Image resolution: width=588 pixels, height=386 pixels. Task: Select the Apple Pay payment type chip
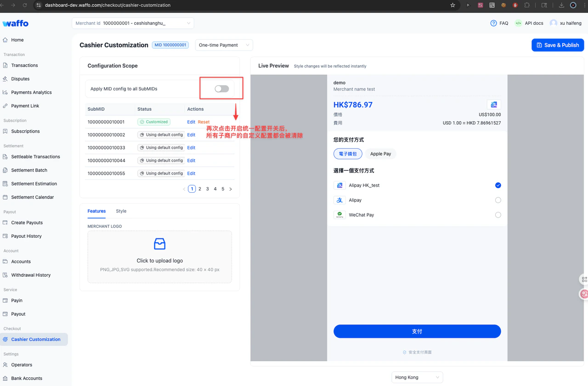380,154
